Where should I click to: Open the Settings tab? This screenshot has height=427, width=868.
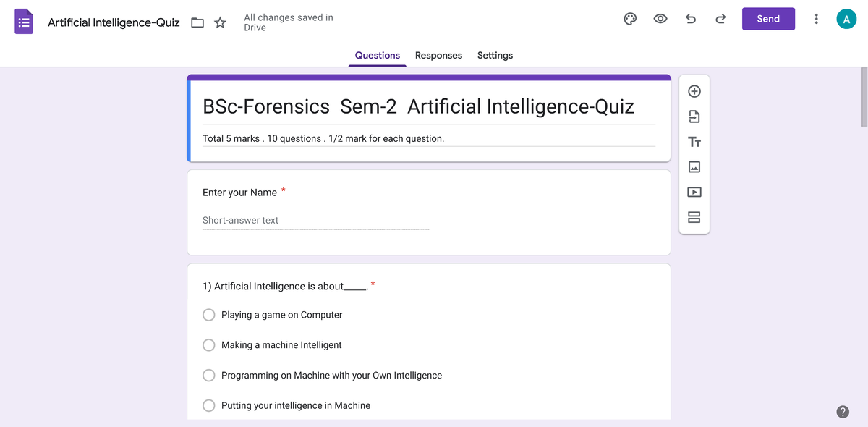[494, 55]
